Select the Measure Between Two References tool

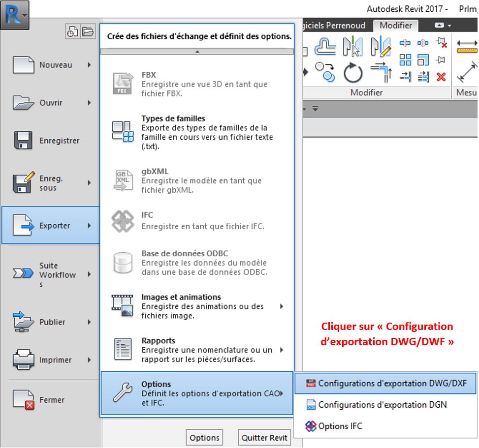point(467,46)
